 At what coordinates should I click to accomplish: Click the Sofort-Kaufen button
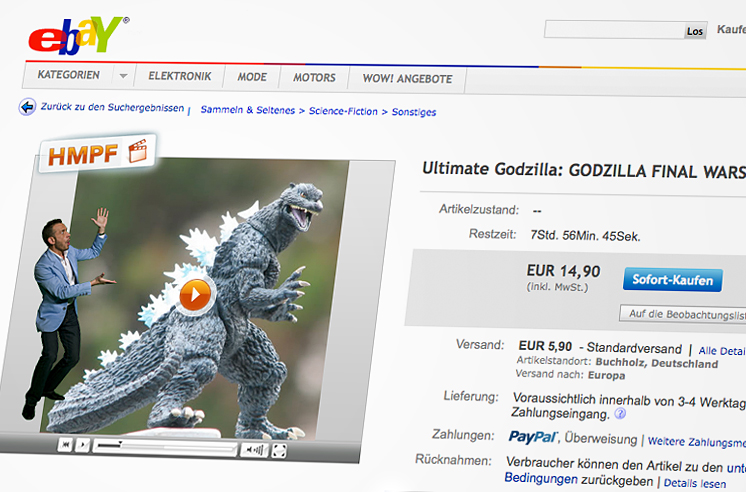672,280
